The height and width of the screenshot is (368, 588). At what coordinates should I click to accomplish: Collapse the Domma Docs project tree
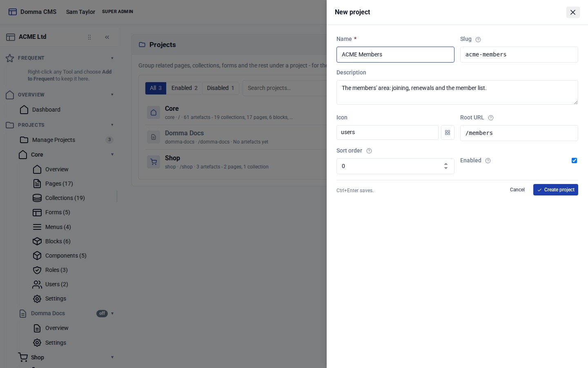coord(112,314)
